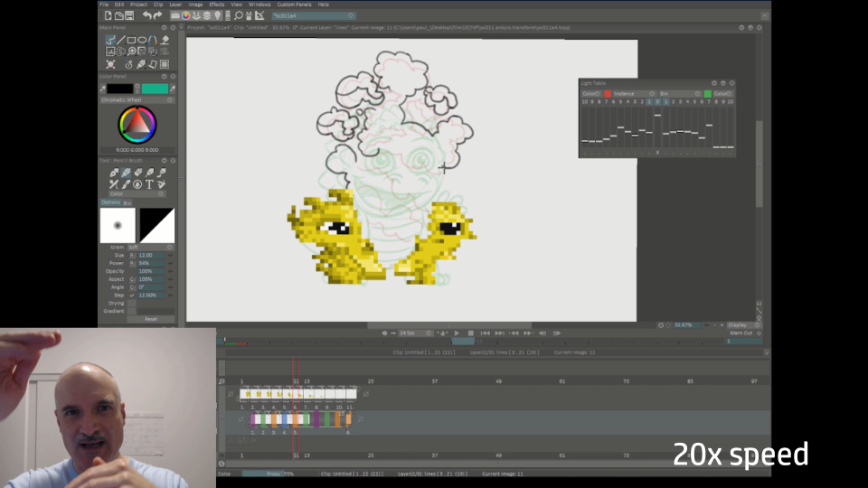The height and width of the screenshot is (488, 868).
Task: Toggle sound speaker icon in playback bar
Action: tap(385, 333)
